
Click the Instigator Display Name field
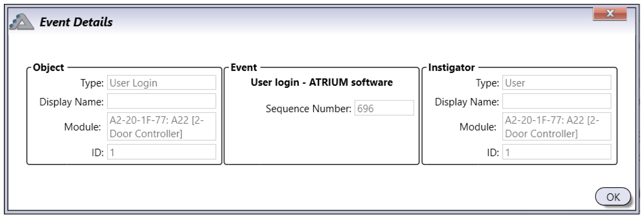557,101
